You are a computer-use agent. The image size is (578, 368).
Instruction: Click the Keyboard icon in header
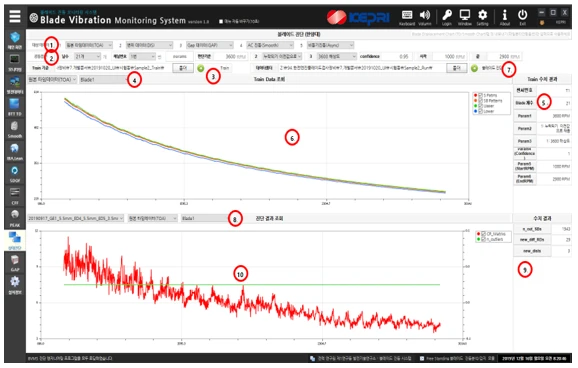pos(407,17)
